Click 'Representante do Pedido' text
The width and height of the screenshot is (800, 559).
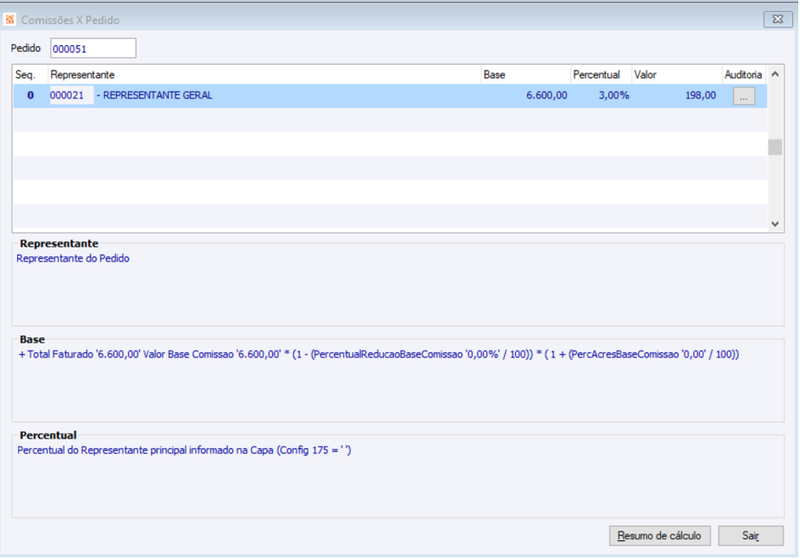(72, 259)
